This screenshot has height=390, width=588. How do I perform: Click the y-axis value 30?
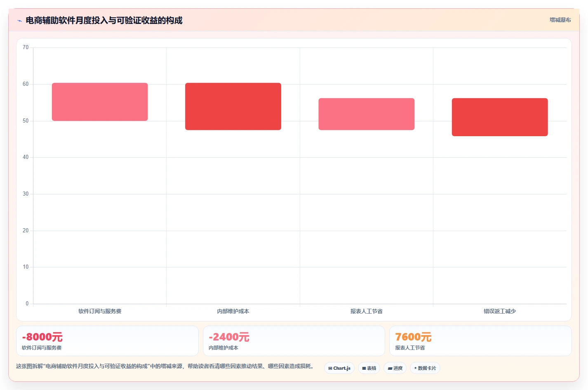[26, 194]
